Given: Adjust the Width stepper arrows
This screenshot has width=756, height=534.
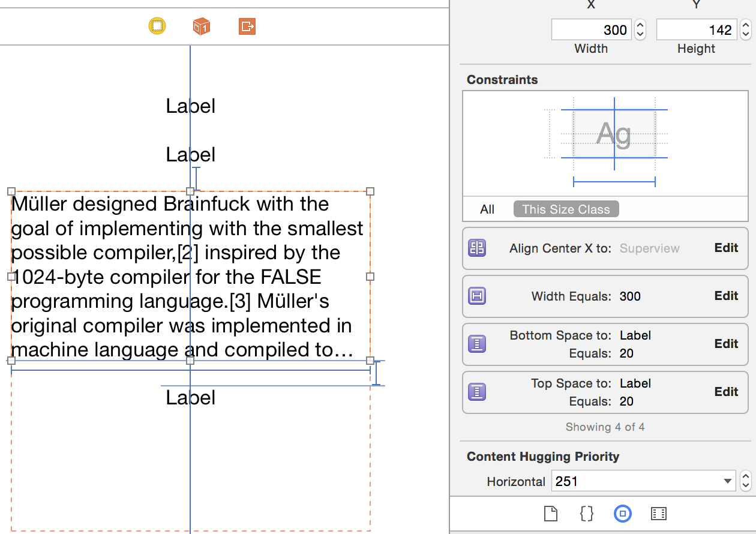Looking at the screenshot, I should pos(640,29).
